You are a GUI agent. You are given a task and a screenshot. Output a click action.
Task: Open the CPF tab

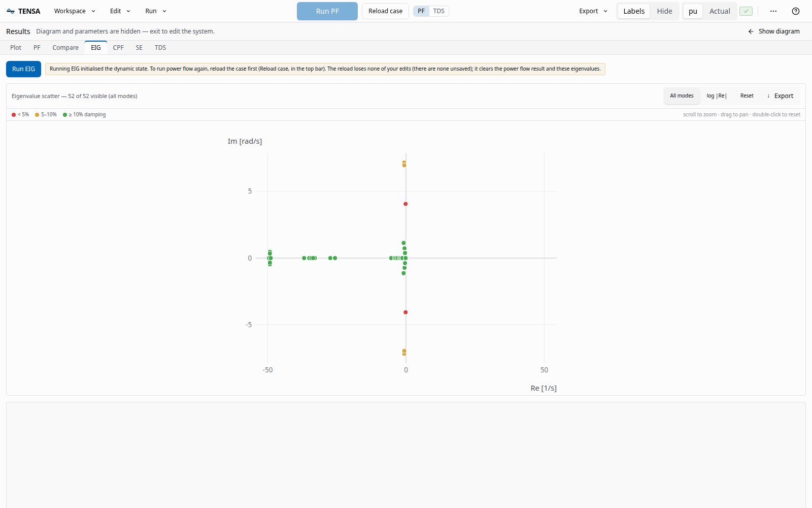(118, 48)
